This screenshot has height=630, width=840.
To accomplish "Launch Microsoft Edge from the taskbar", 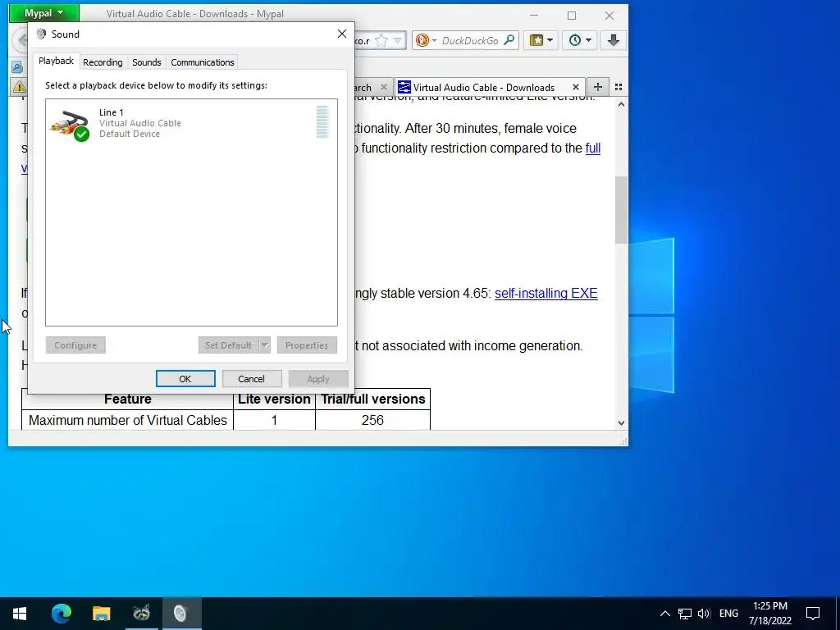I will click(x=61, y=614).
